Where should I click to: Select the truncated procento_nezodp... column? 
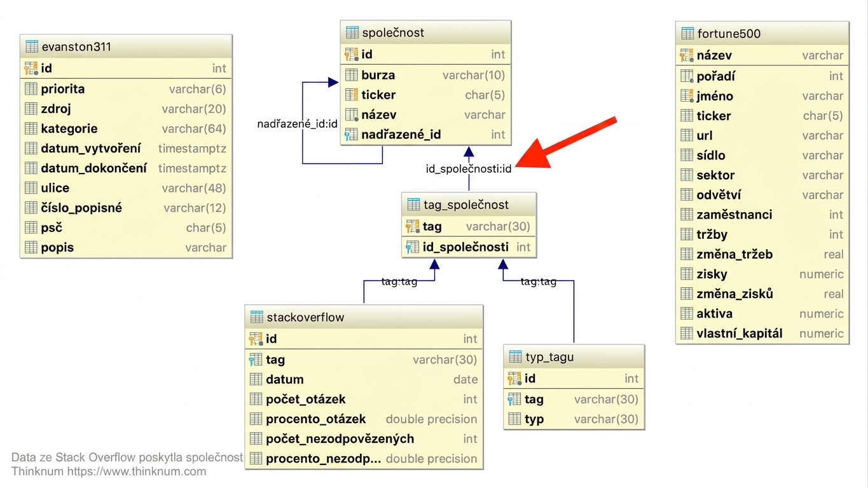click(x=324, y=459)
